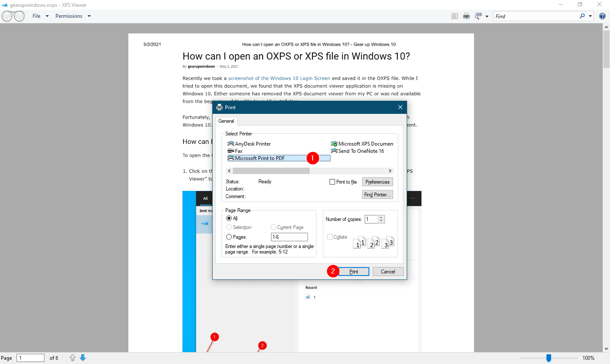
Task: Click the back navigation arrow
Action: tap(7, 16)
